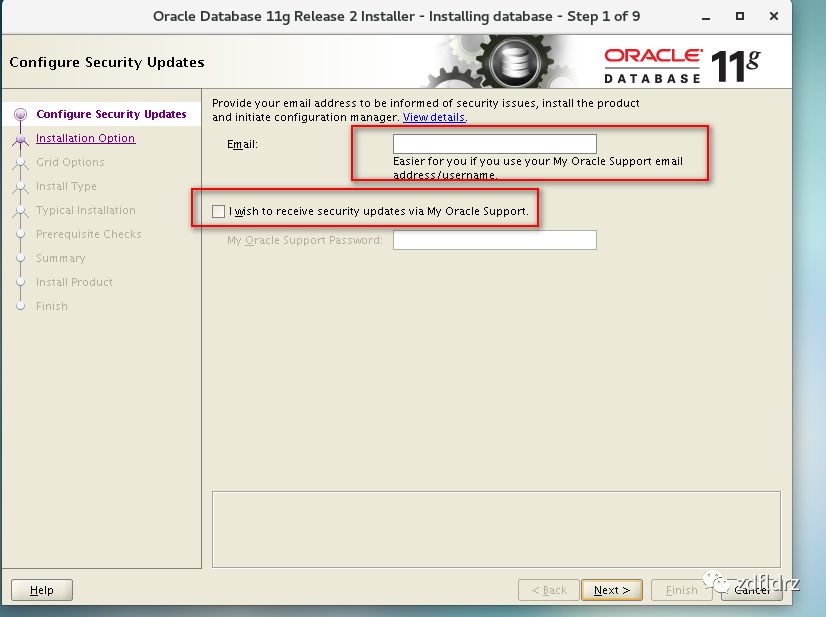
Task: Click the My Oracle Support Password field
Action: (495, 240)
